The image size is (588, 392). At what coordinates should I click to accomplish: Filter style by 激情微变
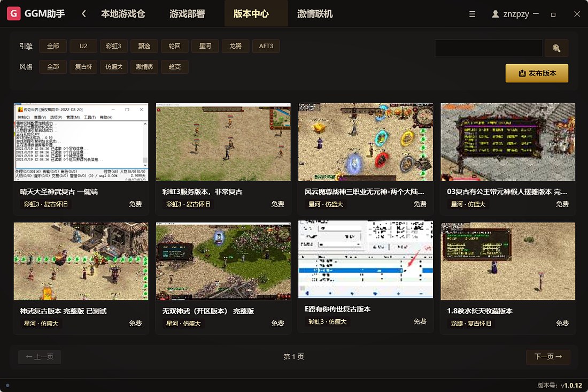[144, 67]
